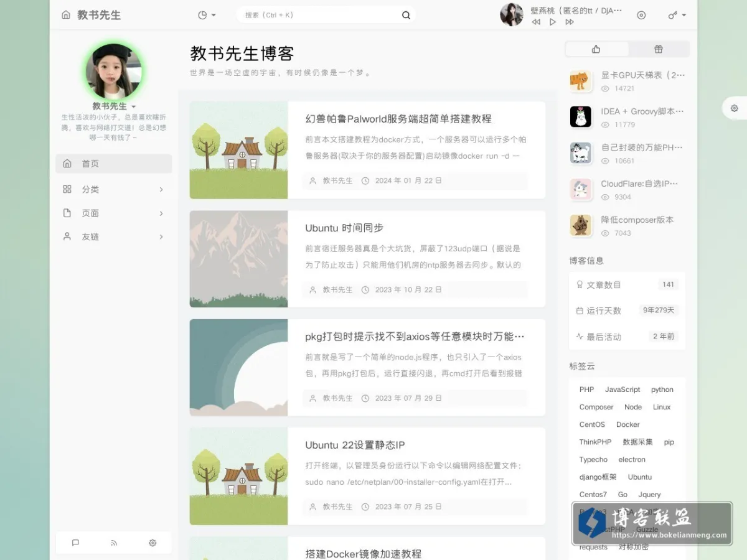The height and width of the screenshot is (560, 747).
Task: Click the house thumbnail of Ubuntu 22设置静态IP
Action: [x=238, y=476]
